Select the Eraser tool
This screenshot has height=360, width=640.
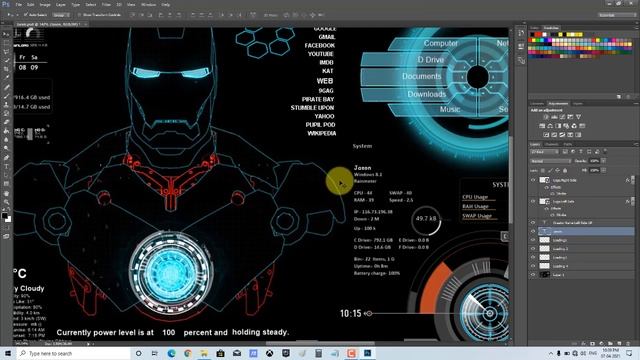7,122
